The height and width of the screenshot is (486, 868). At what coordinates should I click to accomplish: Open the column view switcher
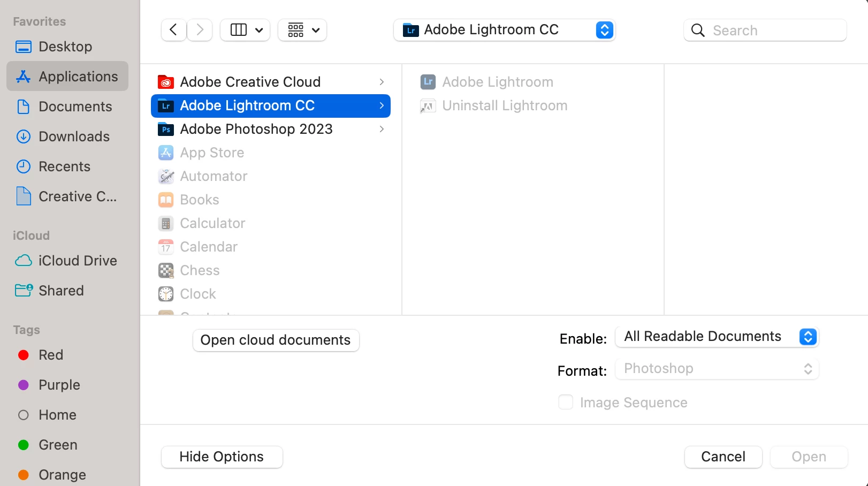(245, 30)
